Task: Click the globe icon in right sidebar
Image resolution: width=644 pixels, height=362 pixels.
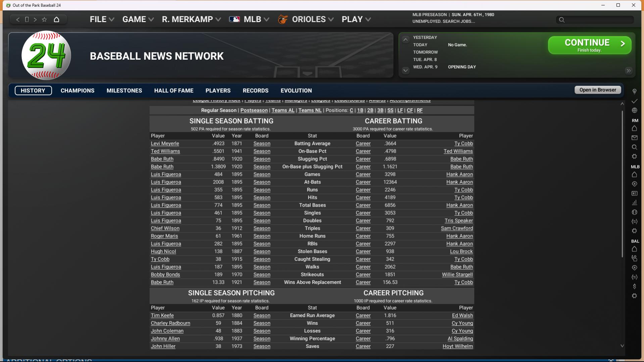Action: pyautogui.click(x=634, y=110)
